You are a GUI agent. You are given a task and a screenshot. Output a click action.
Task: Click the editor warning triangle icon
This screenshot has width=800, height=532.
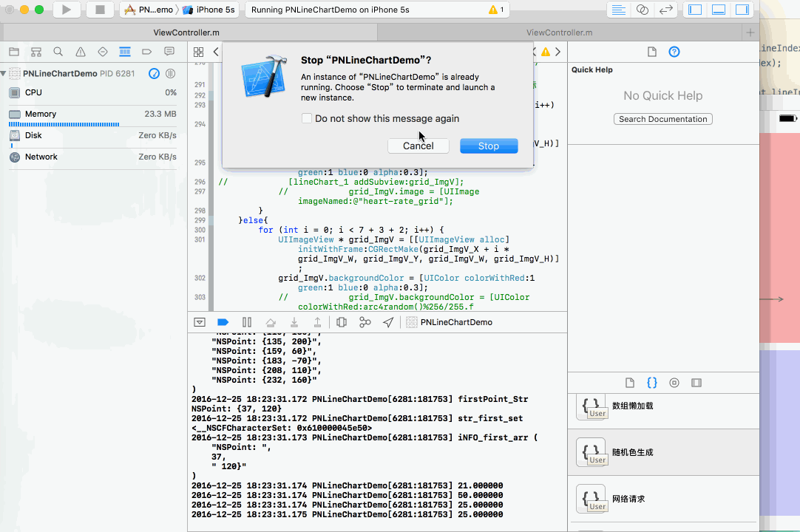[546, 52]
